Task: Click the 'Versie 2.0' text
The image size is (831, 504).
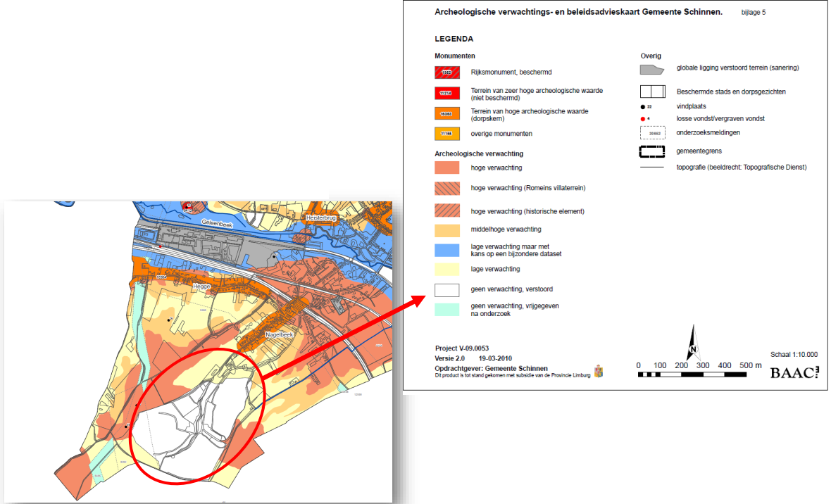Action: pos(450,358)
